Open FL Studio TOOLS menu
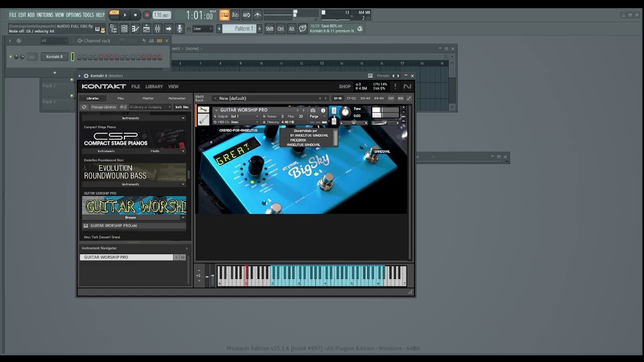Screen dimensions: 644x362 88,15
